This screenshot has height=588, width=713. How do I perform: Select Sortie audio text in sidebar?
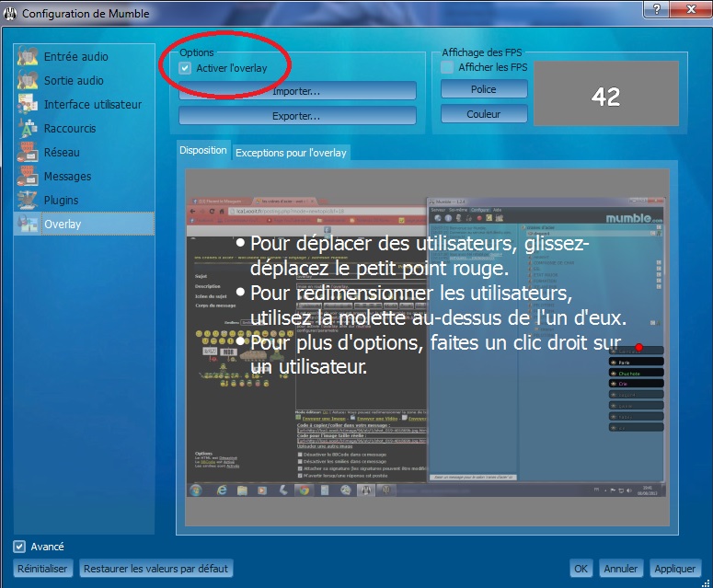point(74,80)
